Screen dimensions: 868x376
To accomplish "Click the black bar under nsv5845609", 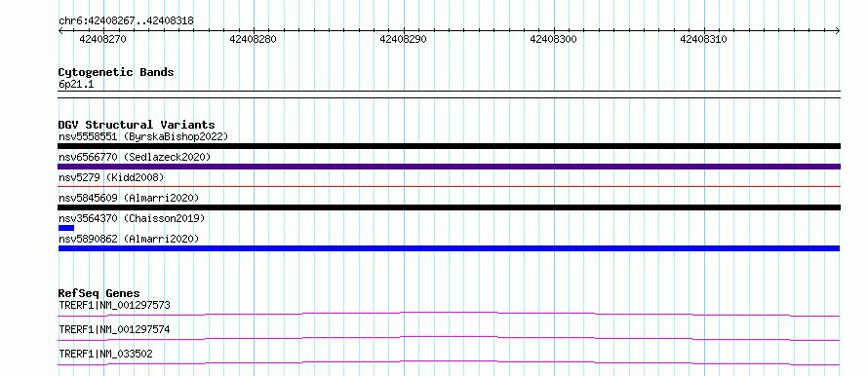I will click(449, 207).
